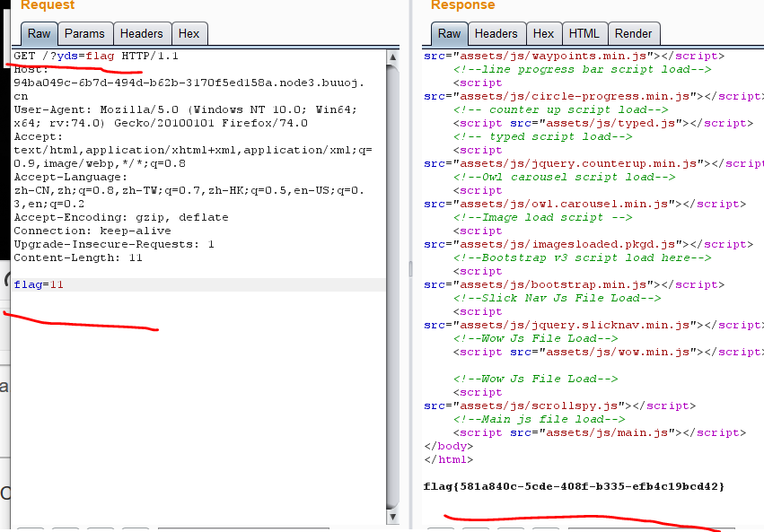Select the Response Raw tab
Viewport: 764px width, 532px height.
(x=449, y=33)
